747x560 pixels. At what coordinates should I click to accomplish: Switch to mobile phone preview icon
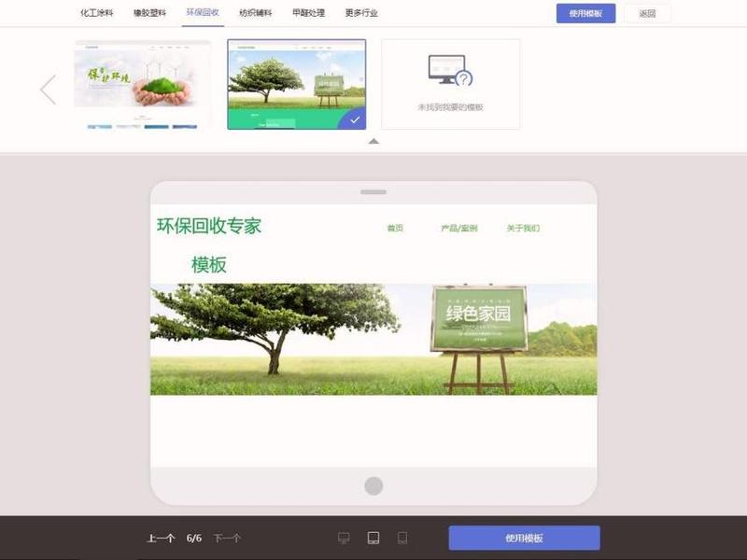pyautogui.click(x=402, y=539)
